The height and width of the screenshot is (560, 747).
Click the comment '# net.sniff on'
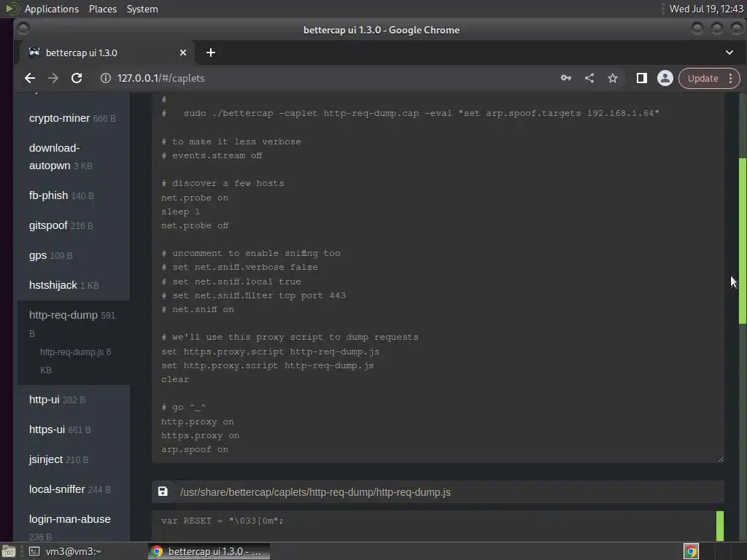coord(197,309)
